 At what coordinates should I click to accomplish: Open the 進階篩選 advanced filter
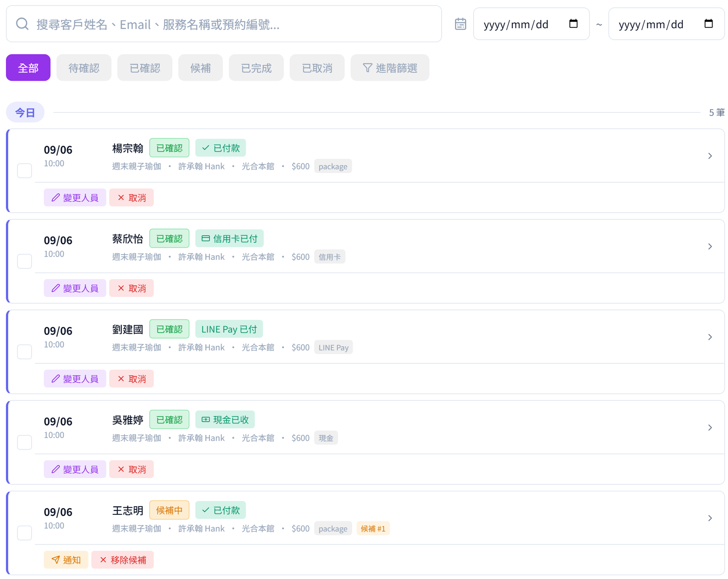pyautogui.click(x=390, y=68)
